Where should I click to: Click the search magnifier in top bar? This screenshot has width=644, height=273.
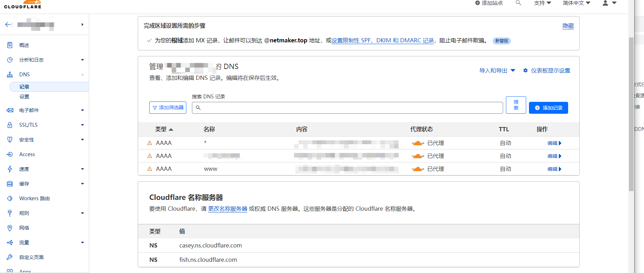(518, 3)
